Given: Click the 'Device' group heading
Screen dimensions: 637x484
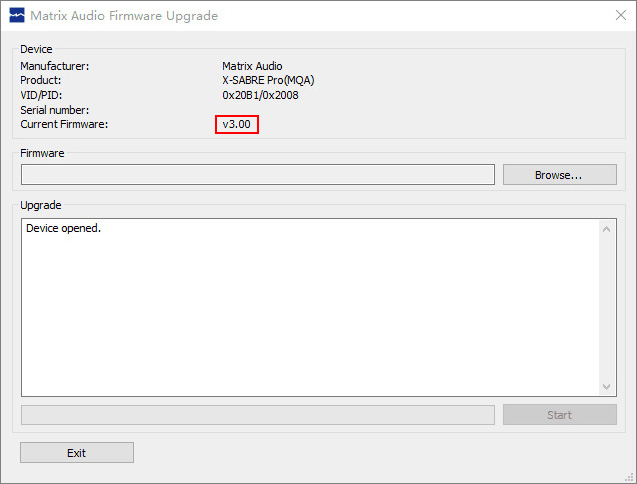Looking at the screenshot, I should (36, 49).
